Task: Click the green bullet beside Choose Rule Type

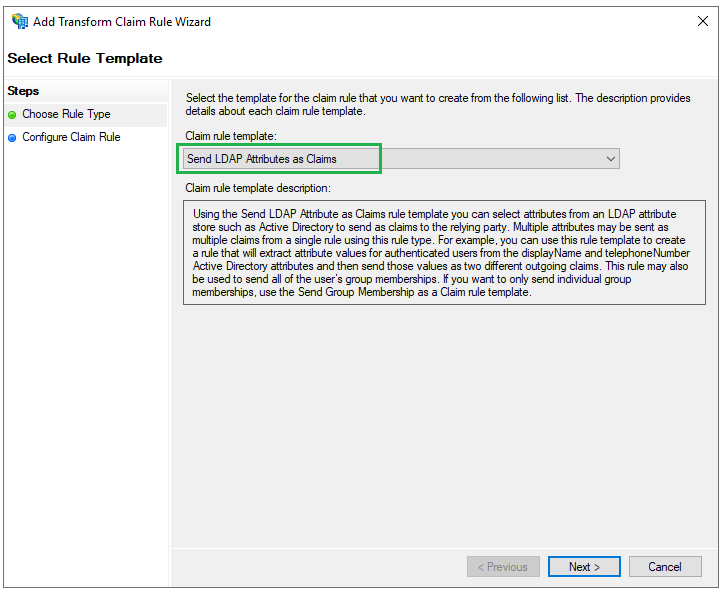Action: click(x=12, y=115)
